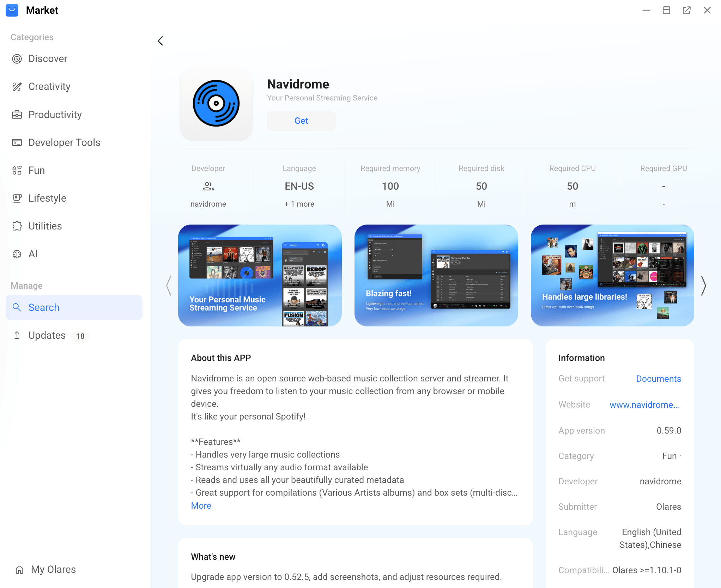
Task: Open the Utilities category
Action: [74, 226]
